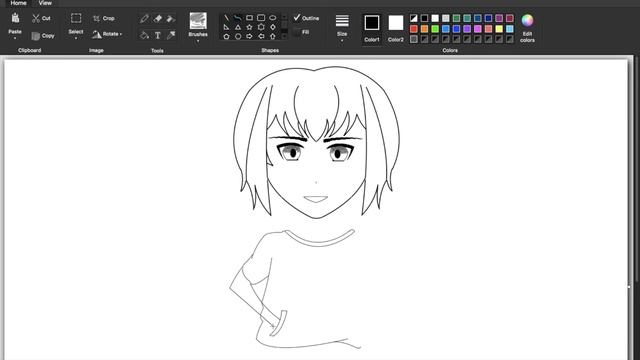640x360 pixels.
Task: Pick the Triangle shape
Action: [x=238, y=27]
